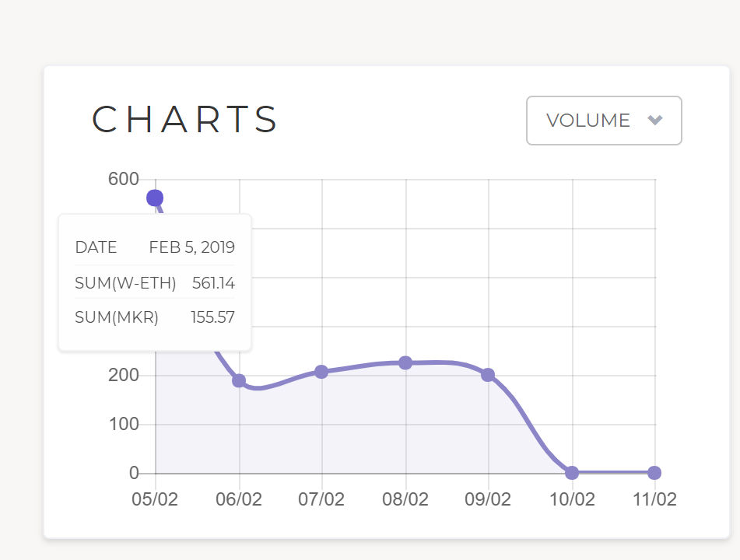The image size is (740, 560).
Task: Click the 05/02 x-axis label
Action: (155, 499)
